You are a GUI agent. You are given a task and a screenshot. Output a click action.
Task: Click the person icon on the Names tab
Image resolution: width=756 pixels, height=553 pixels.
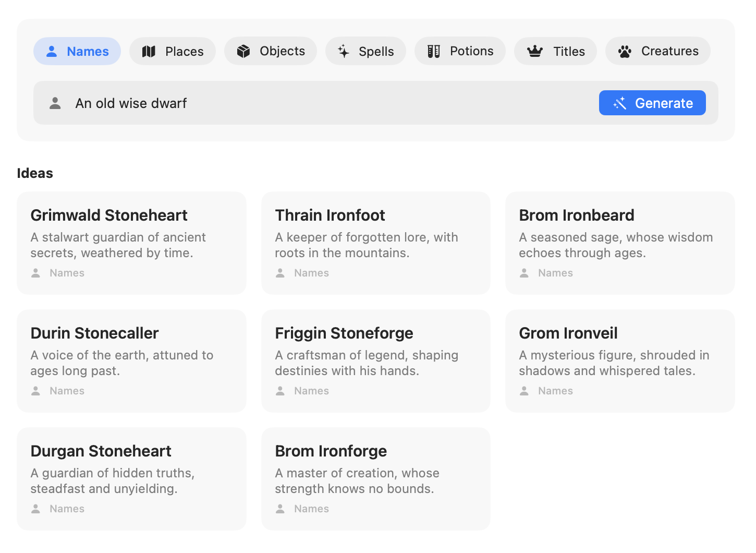pyautogui.click(x=52, y=51)
